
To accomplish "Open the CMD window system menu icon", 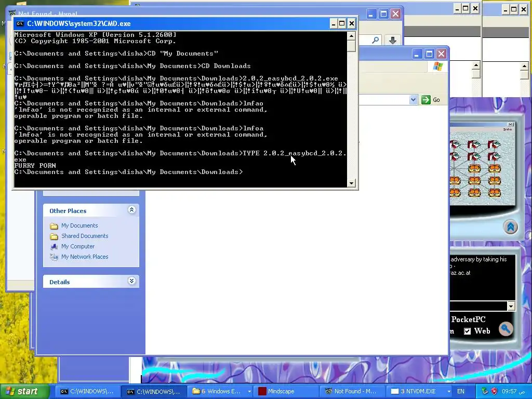I will (x=20, y=23).
